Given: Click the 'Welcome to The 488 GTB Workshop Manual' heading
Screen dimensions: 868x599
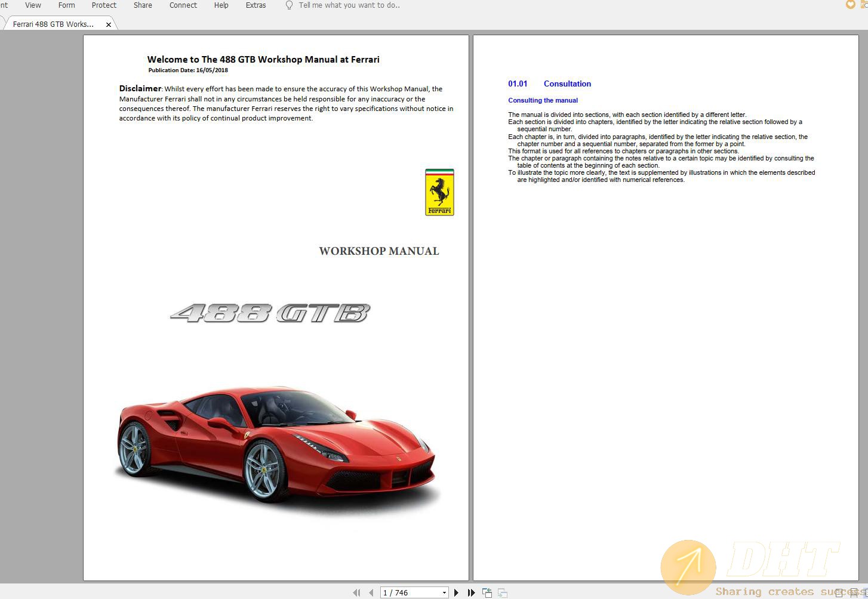Looking at the screenshot, I should coord(263,60).
